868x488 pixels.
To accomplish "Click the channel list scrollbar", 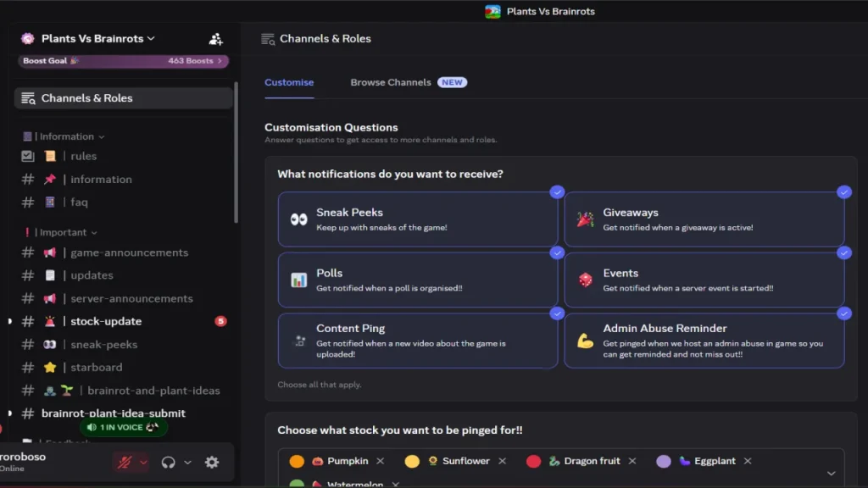I will pyautogui.click(x=236, y=152).
